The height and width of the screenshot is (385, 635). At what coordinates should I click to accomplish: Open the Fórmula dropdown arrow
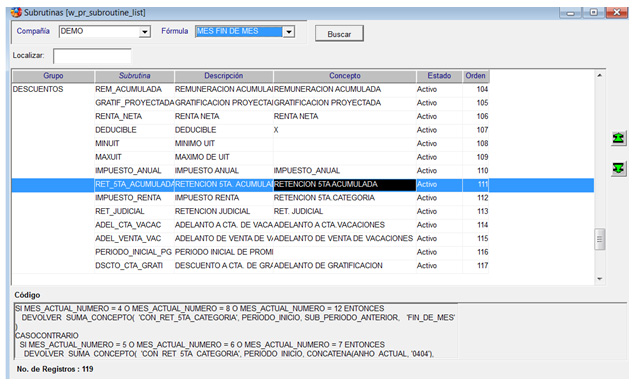[x=288, y=32]
